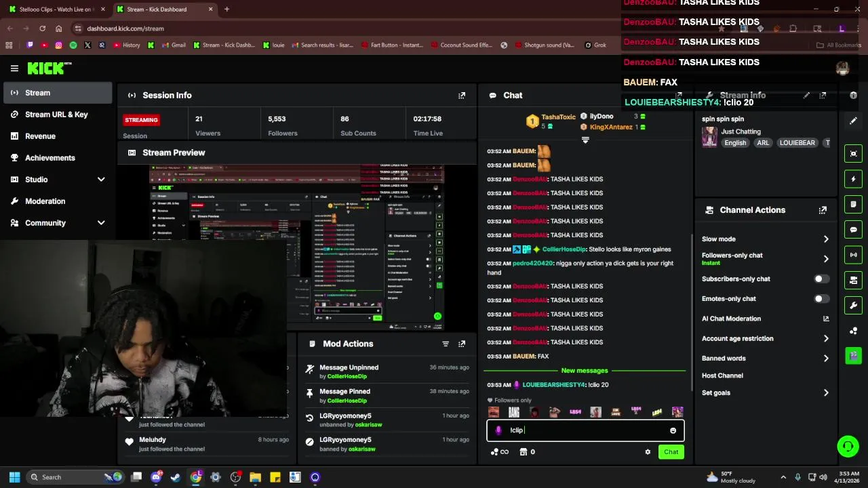The image size is (868, 488).
Task: Click the info circle icon at top right
Action: [854, 96]
